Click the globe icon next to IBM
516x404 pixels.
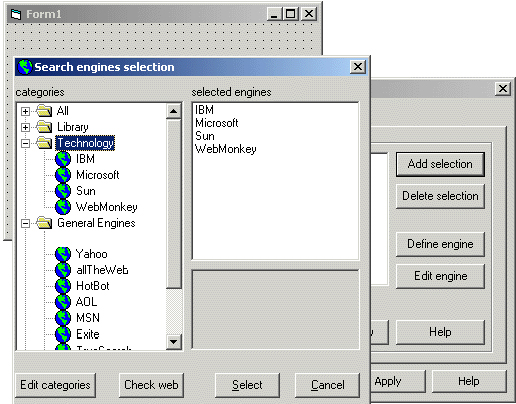pos(63,159)
